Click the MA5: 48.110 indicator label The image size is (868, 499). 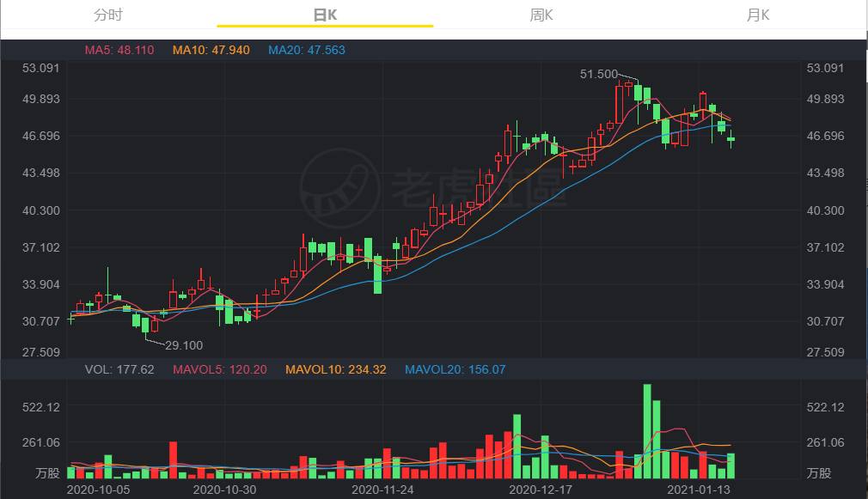coord(119,50)
